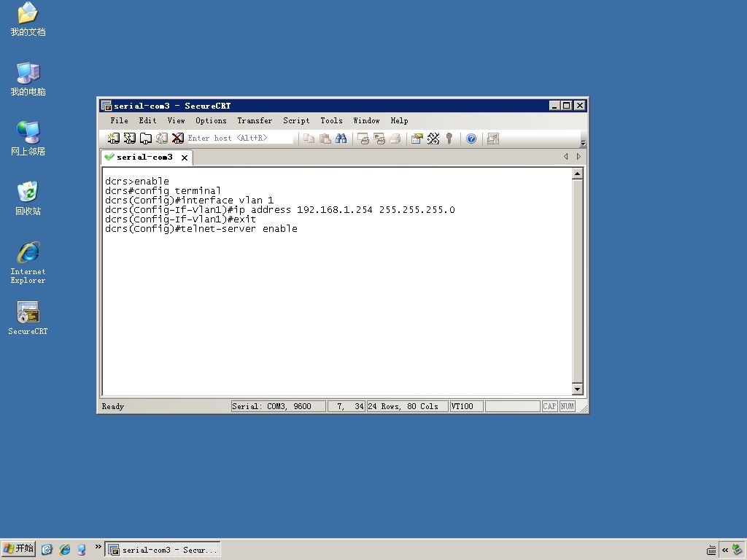Click the Internet Explorer quick launch icon
Screen dimensions: 747x560
(64, 550)
